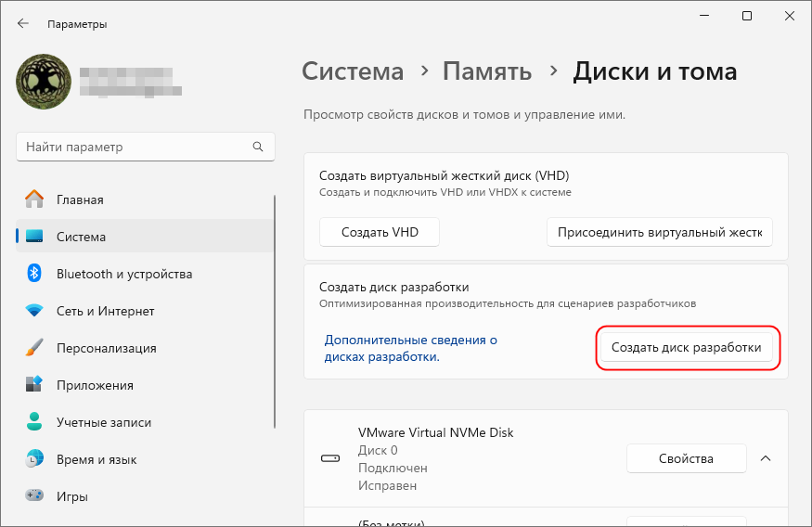The image size is (812, 527).
Task: Click the paintbrush Персонализация icon
Action: pos(34,348)
